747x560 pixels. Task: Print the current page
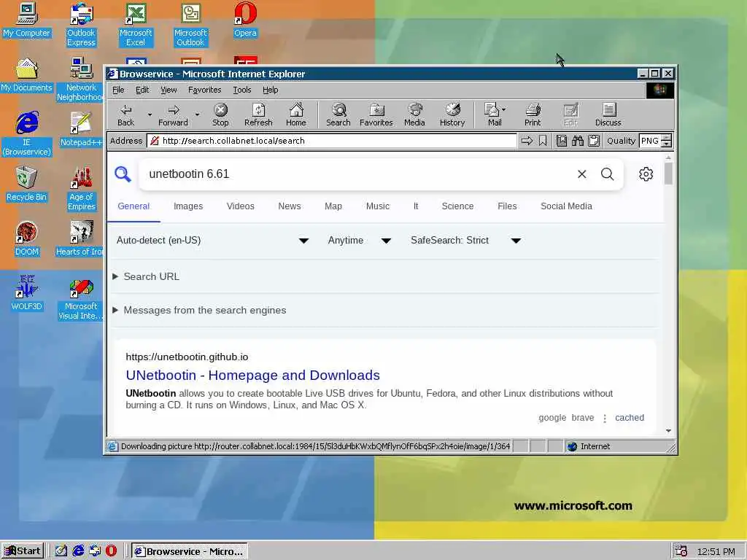(533, 114)
